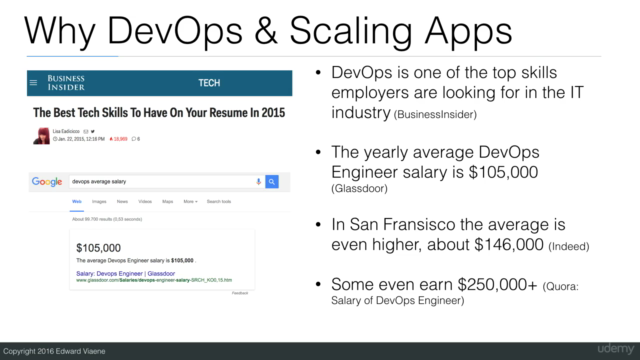Open the Business Insider hamburger menu
Image resolution: width=640 pixels, height=360 pixels.
(x=33, y=83)
